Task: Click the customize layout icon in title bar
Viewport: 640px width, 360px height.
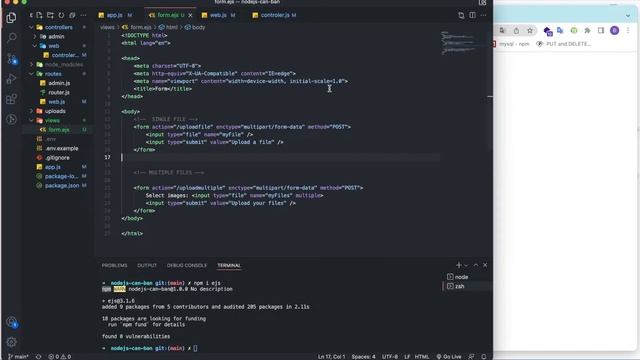Action: click(482, 2)
